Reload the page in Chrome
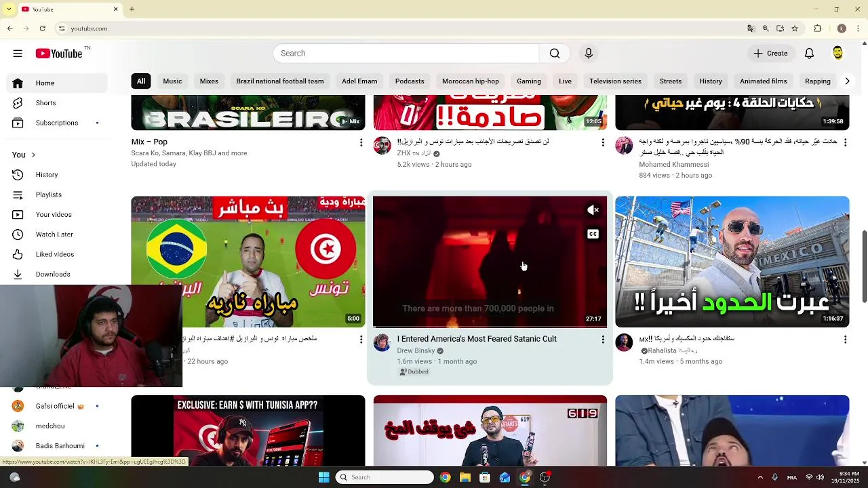Image resolution: width=868 pixels, height=488 pixels. pyautogui.click(x=42, y=28)
